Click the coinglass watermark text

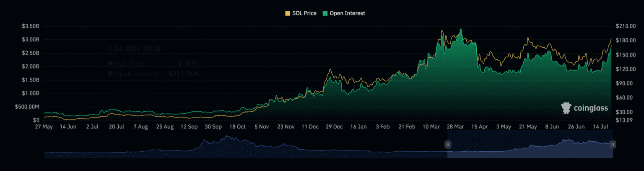tap(590, 108)
